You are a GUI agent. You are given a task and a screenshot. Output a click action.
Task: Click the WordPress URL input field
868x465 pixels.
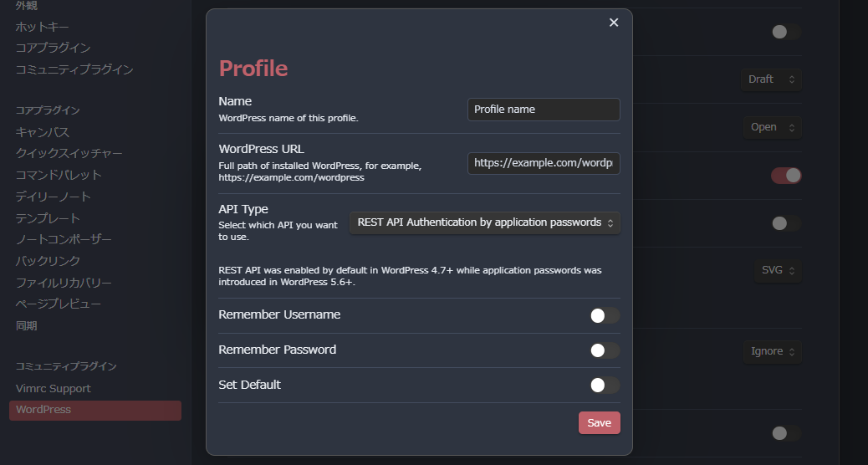click(x=544, y=164)
